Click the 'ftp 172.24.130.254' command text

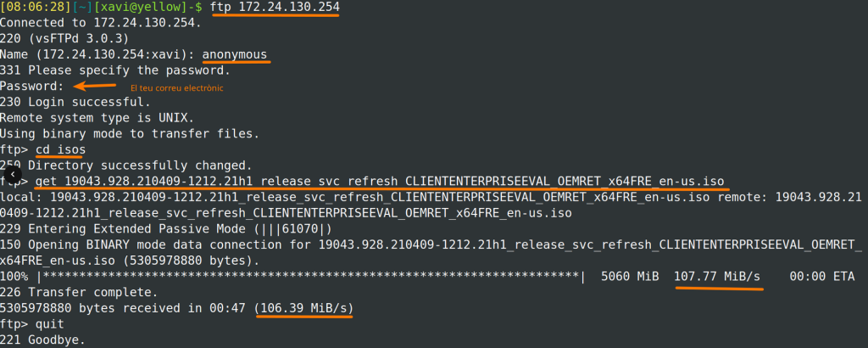(269, 8)
